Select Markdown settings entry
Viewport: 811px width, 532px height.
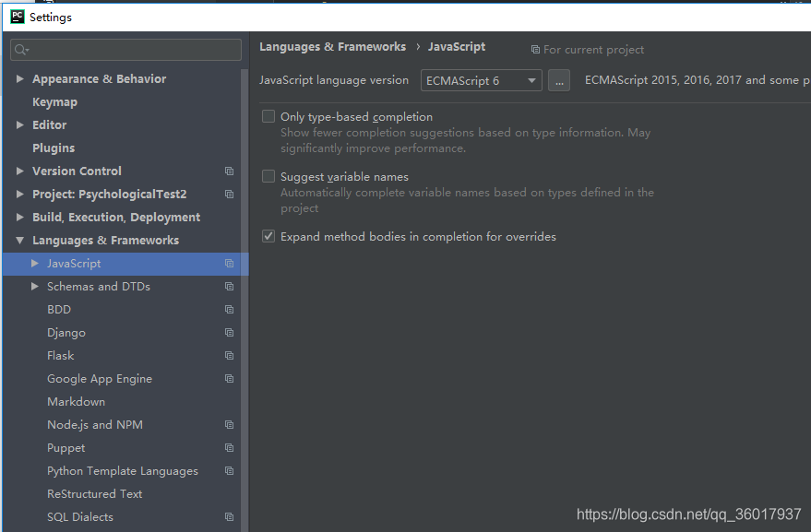click(x=76, y=402)
